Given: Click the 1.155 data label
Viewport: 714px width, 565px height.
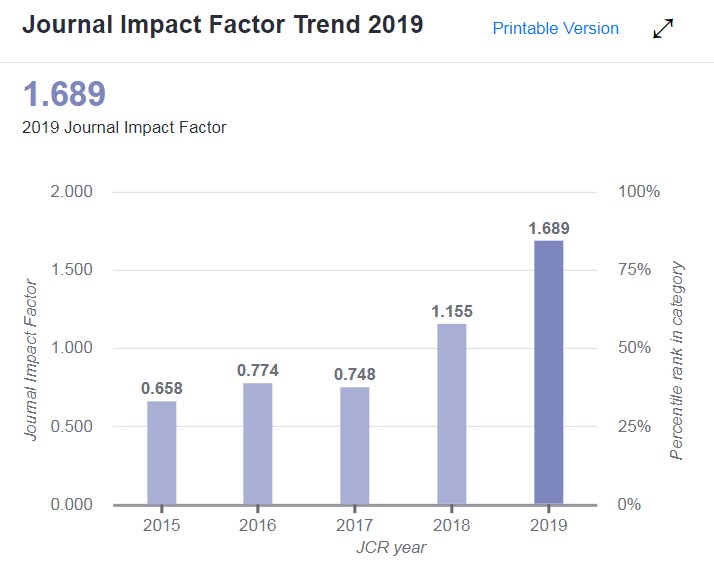Looking at the screenshot, I should tap(452, 311).
